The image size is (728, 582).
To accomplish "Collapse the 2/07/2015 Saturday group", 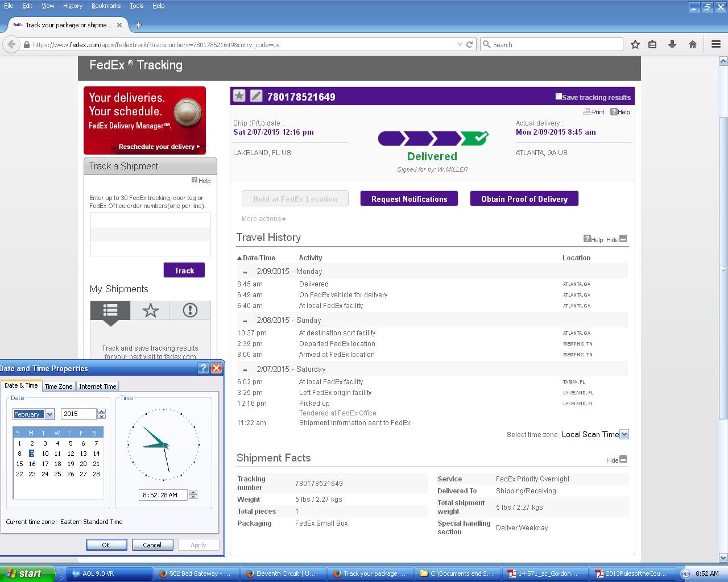I will coord(245,370).
